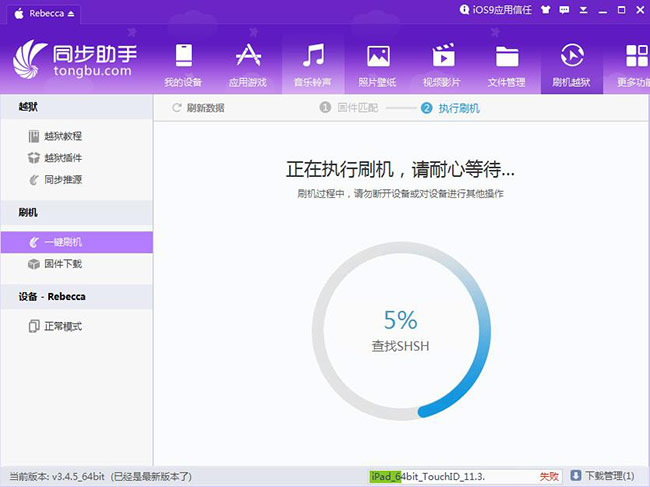The height and width of the screenshot is (487, 650).
Task: Maximize the 同步助手 window
Action: point(621,10)
